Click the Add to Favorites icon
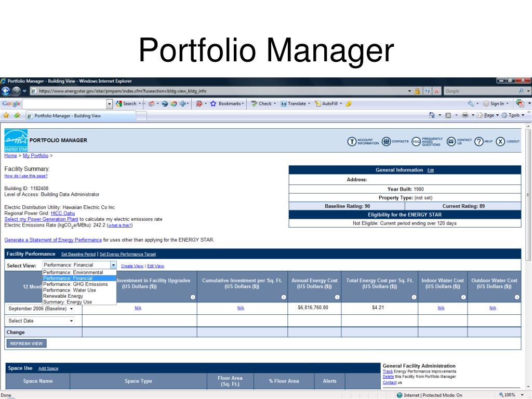Image resolution: width=532 pixels, height=399 pixels. click(x=17, y=115)
